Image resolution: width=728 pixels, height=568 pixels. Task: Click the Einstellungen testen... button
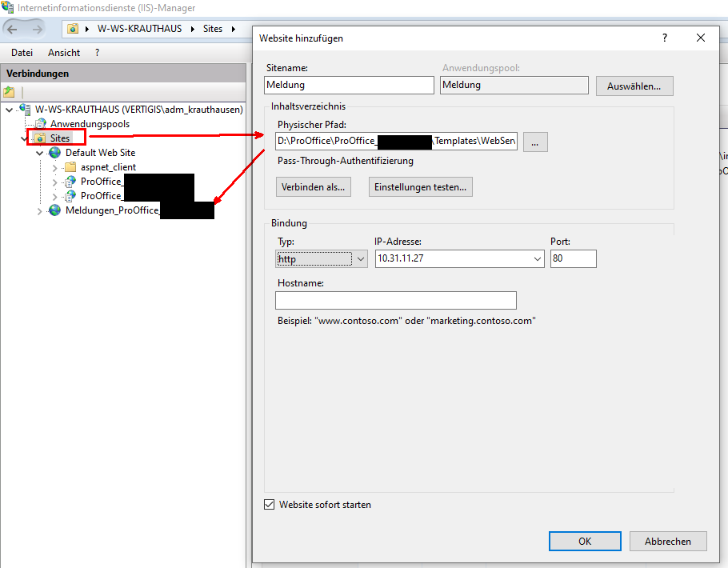tap(421, 186)
